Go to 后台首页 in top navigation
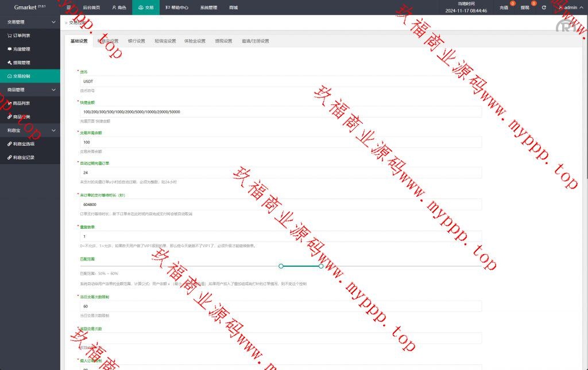The width and height of the screenshot is (588, 370). coord(91,8)
